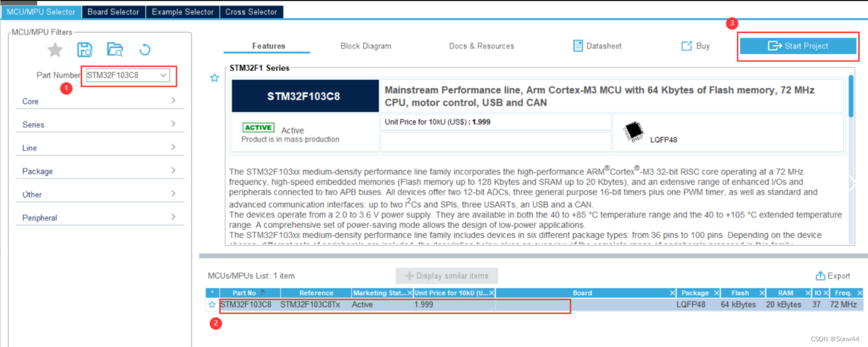Click the 20 kBytes RAM cell

tap(783, 305)
